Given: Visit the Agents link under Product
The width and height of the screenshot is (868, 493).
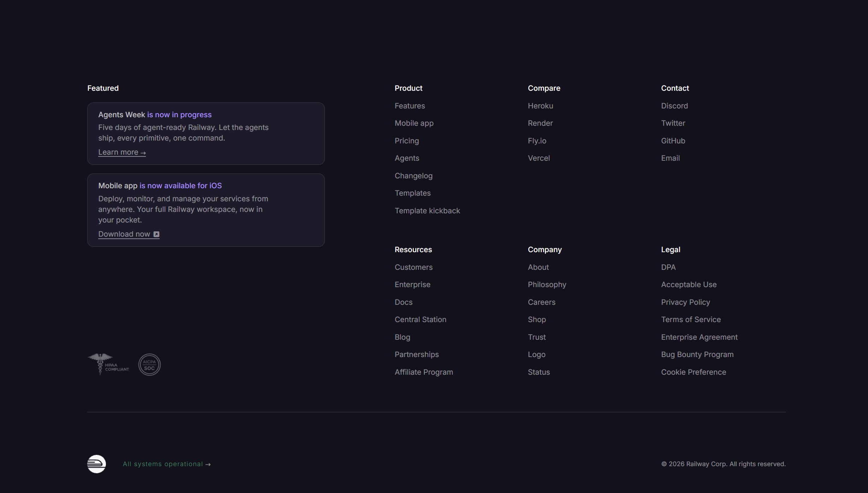Looking at the screenshot, I should click(407, 158).
